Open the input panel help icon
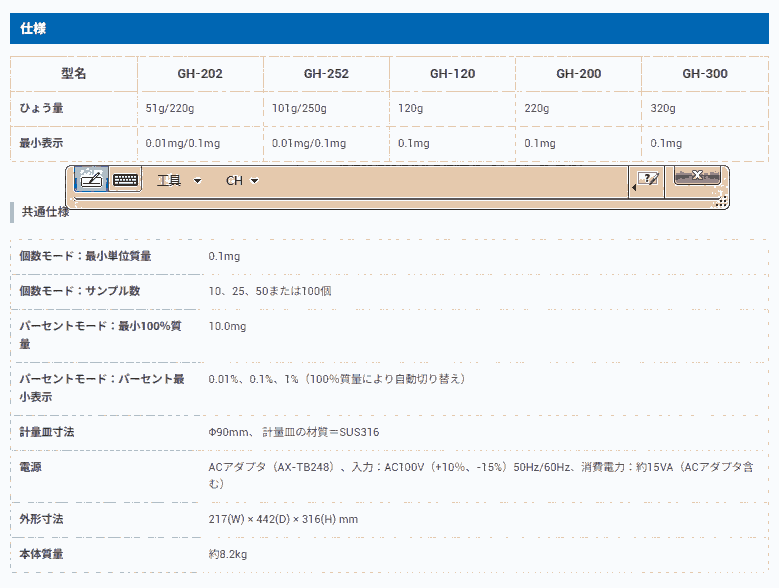Image resolution: width=779 pixels, height=588 pixels. (x=649, y=179)
